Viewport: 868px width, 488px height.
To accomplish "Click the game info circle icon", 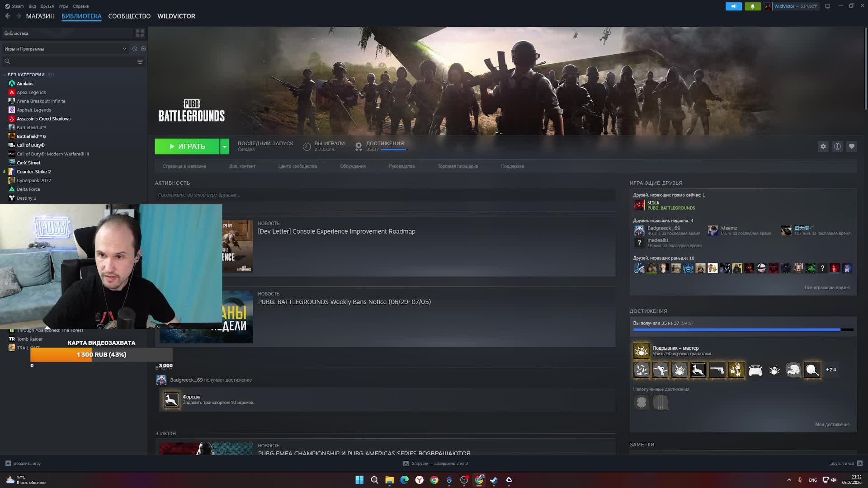I will (837, 146).
